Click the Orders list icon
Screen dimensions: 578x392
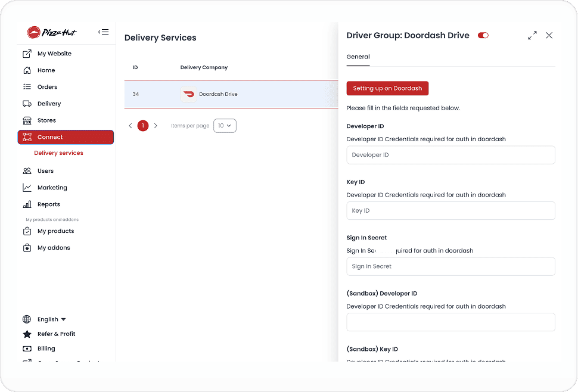tap(27, 87)
